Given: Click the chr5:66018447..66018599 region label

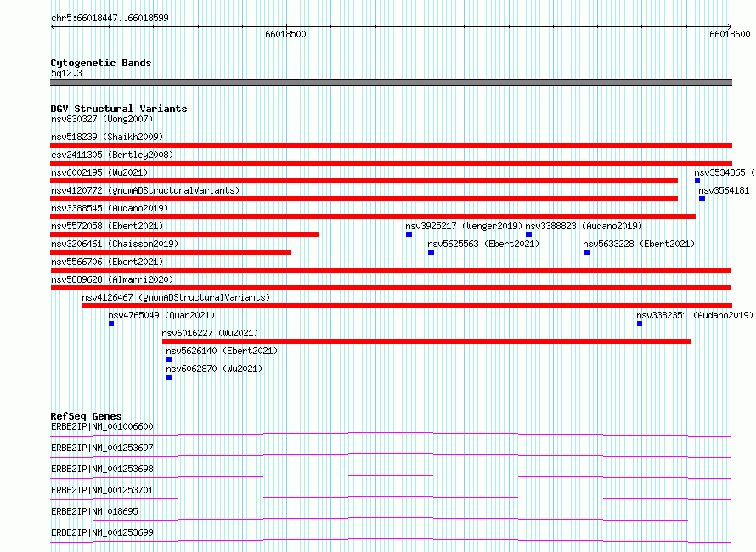Looking at the screenshot, I should pos(110,19).
